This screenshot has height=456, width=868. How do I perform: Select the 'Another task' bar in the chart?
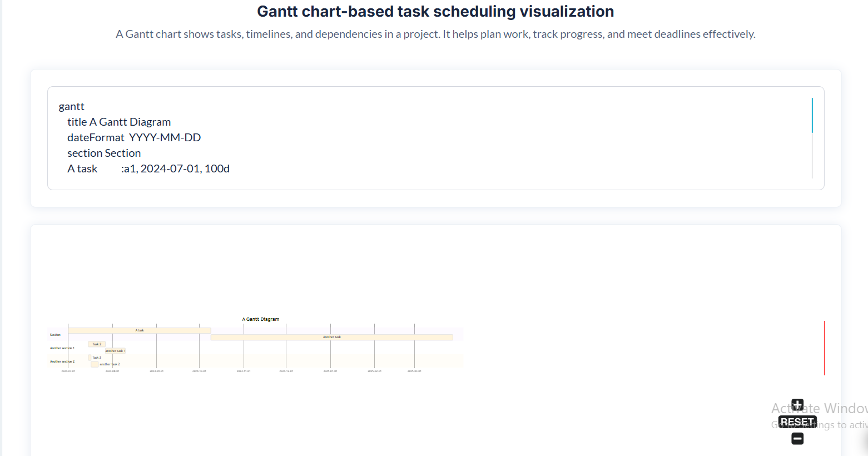pyautogui.click(x=331, y=337)
